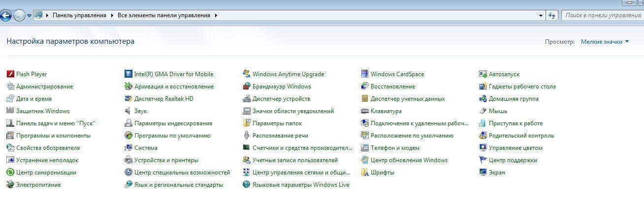Open the Мелкие значки view dropdown

tap(605, 42)
